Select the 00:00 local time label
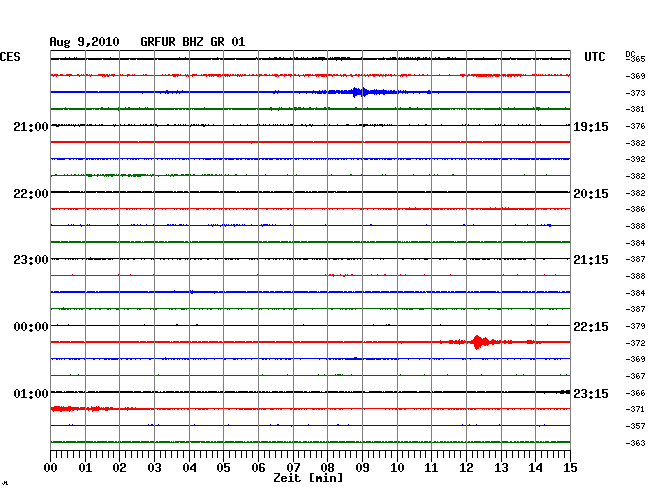 point(31,327)
